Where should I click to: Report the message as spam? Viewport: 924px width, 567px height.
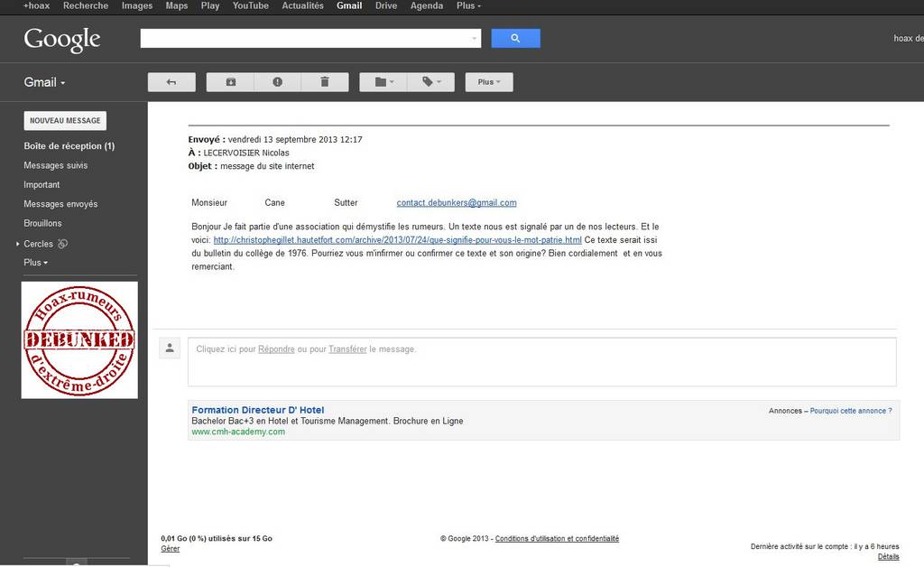coord(278,82)
